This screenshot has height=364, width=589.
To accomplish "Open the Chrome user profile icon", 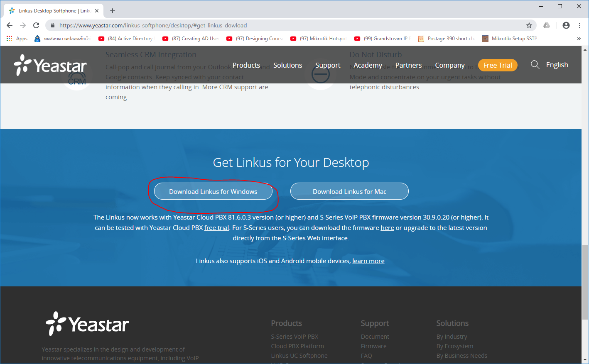I will (x=566, y=25).
